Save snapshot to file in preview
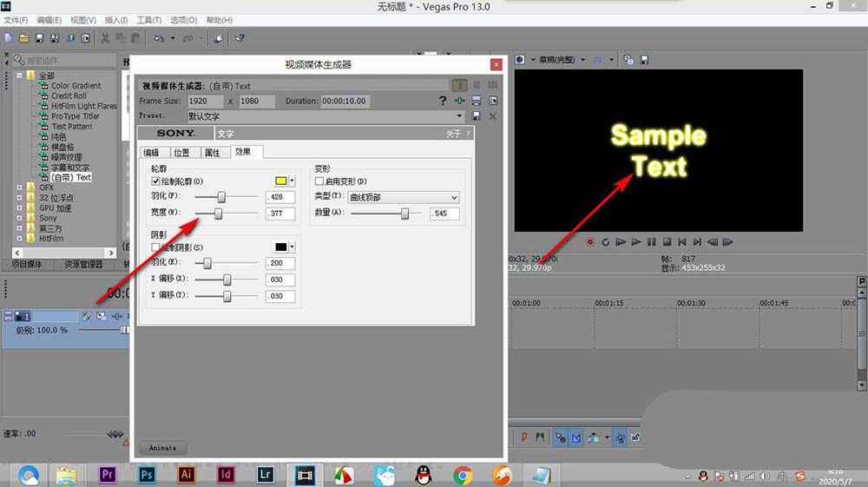Image resolution: width=868 pixels, height=487 pixels. [644, 59]
